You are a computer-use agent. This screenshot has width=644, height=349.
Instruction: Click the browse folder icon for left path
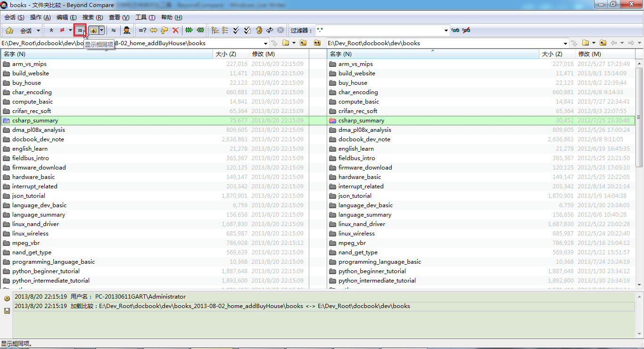286,43
